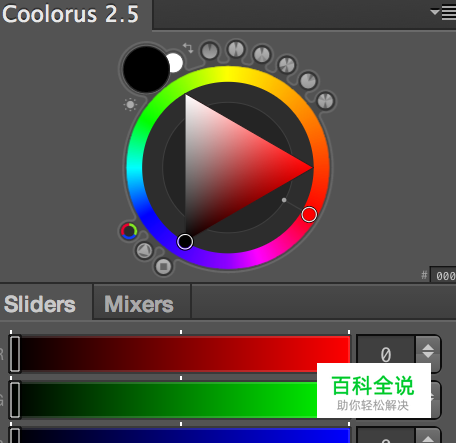
Task: Click the white background color circle
Action: point(175,63)
